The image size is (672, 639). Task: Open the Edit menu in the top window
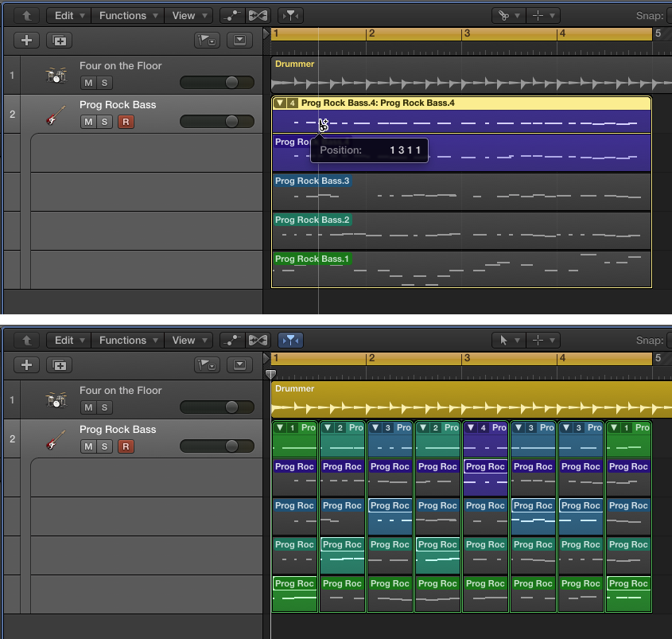point(68,16)
